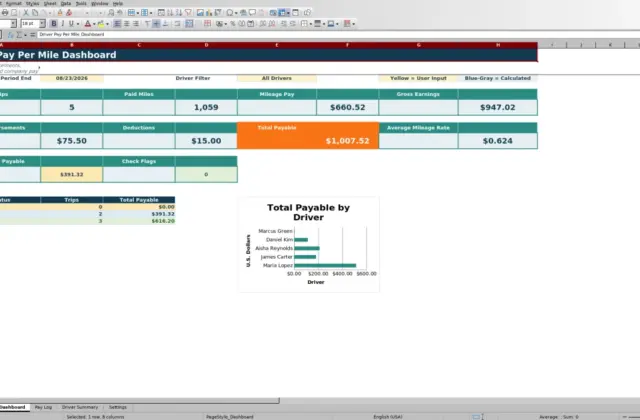Open the Styles menu
This screenshot has width=640, height=420.
pos(32,3)
